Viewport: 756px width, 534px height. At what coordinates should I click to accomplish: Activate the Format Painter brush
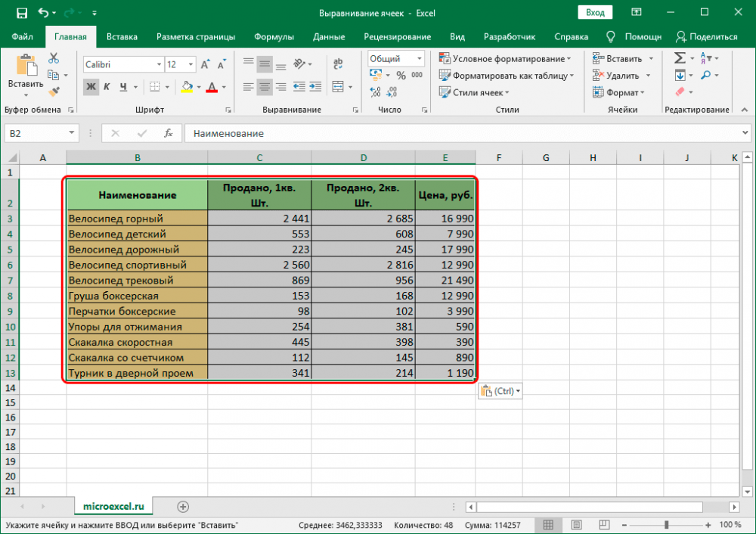54,91
